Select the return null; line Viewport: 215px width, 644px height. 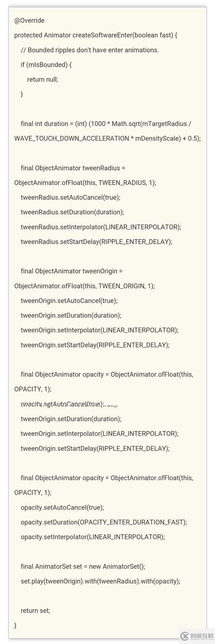point(43,79)
